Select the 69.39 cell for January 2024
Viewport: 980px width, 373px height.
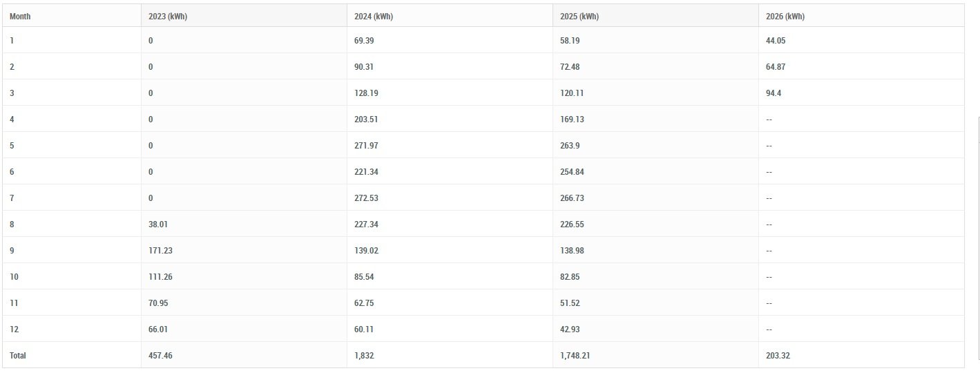[x=365, y=41]
